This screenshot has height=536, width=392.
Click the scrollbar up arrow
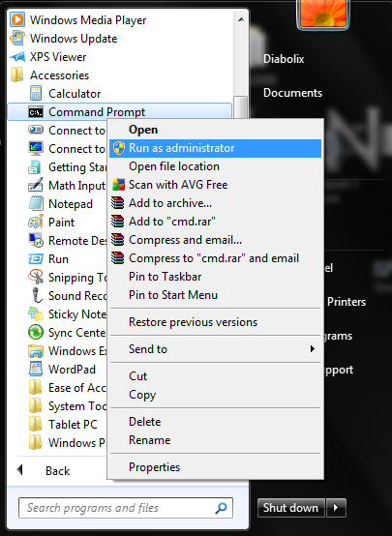click(241, 19)
